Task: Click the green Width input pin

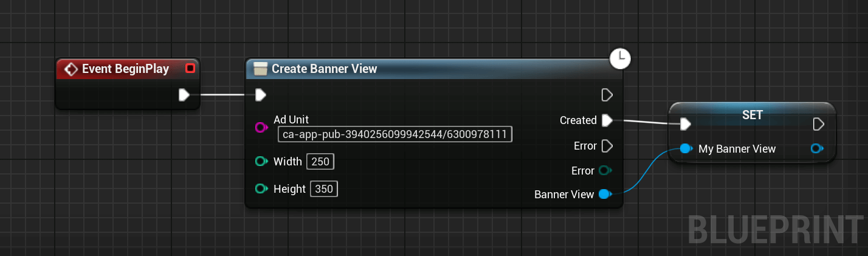Action: 261,161
